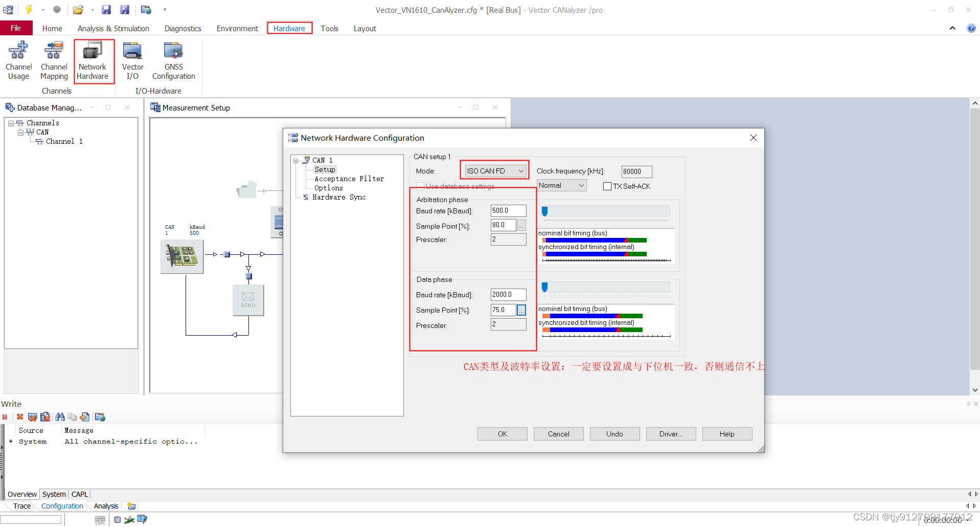Open GNSS Configuration
Image resolution: width=980 pixels, height=527 pixels.
coord(174,61)
